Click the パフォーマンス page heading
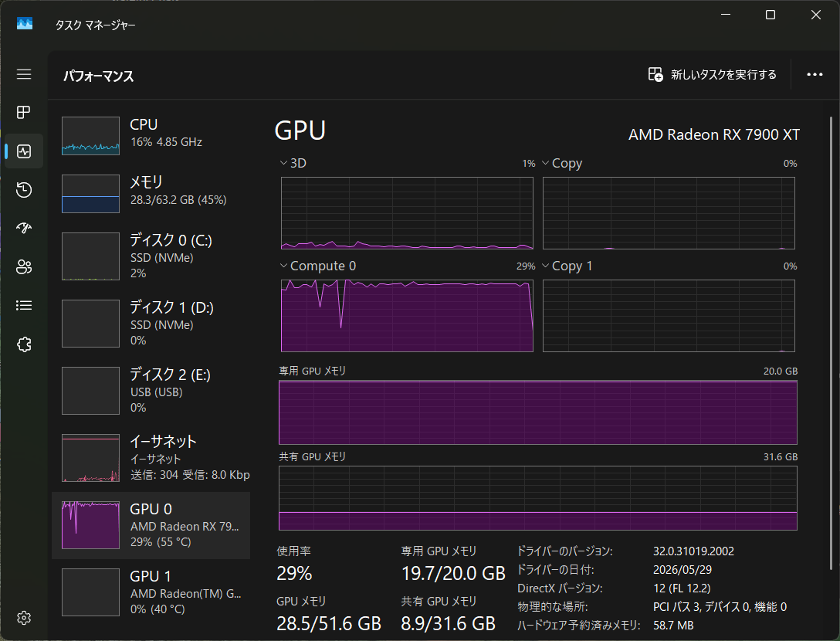The image size is (840, 641). point(99,76)
